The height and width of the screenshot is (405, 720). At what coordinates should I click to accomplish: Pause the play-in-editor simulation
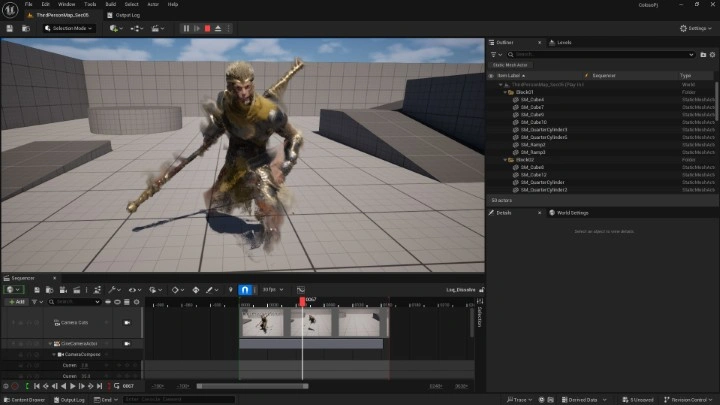186,28
